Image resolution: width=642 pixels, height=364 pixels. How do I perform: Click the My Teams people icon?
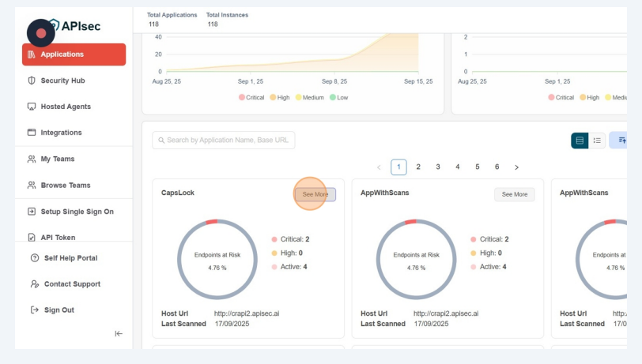(x=32, y=159)
